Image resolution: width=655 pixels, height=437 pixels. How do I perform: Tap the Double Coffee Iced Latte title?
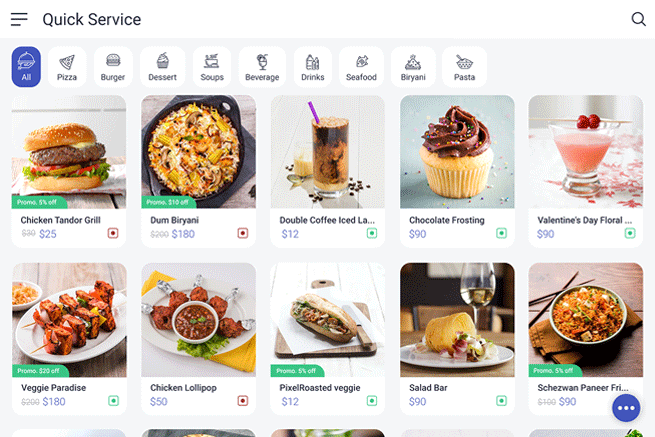327,220
